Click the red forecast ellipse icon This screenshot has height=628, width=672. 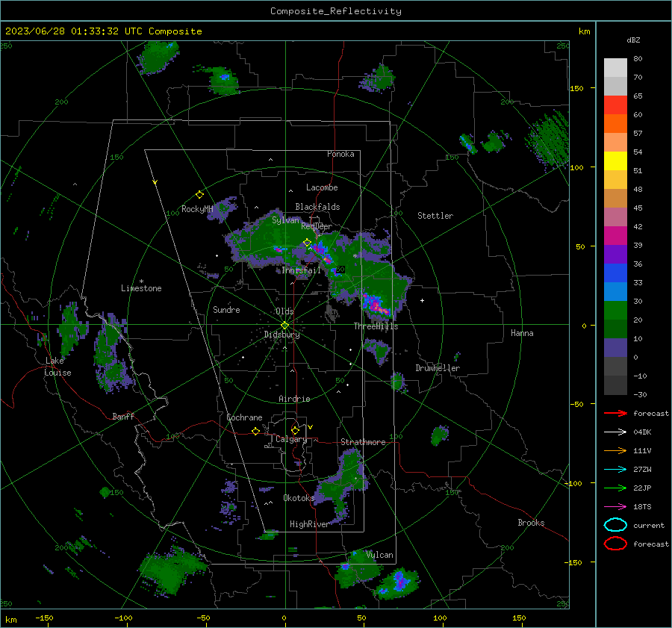click(x=615, y=544)
